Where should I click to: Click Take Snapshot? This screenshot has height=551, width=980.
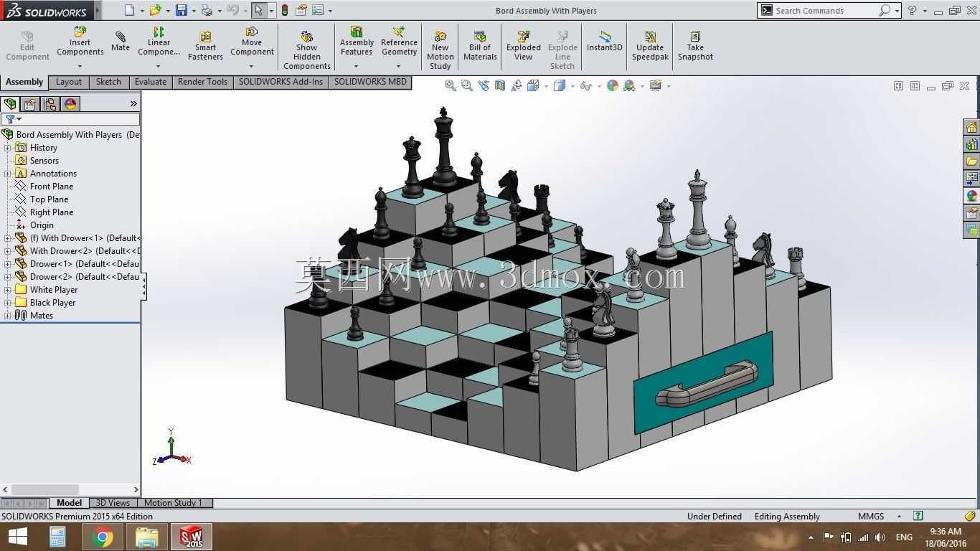695,46
